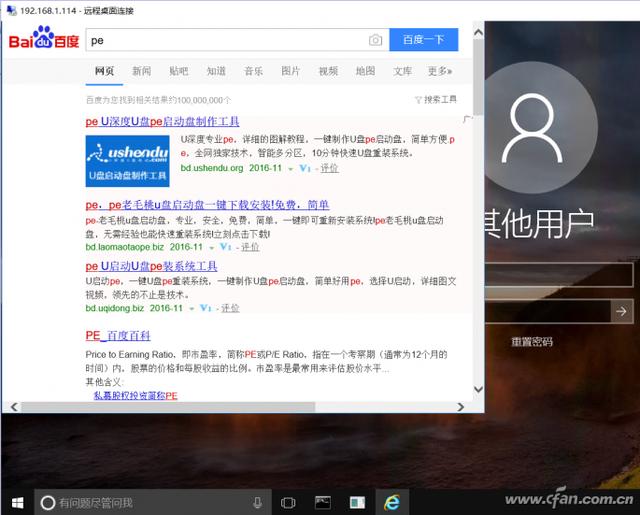The width and height of the screenshot is (640, 515).
Task: Click the sign-in arrow submit button
Action: pyautogui.click(x=622, y=312)
